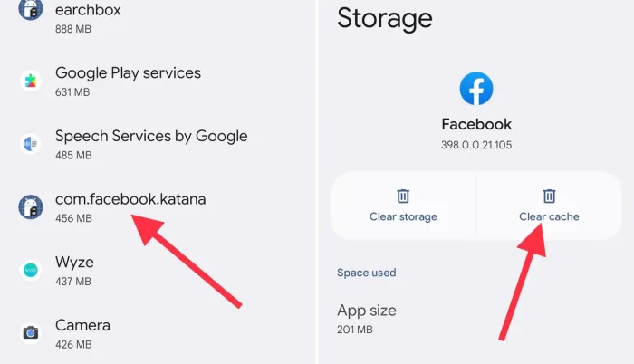Open the com.facebook.katana list entry

[x=158, y=207]
